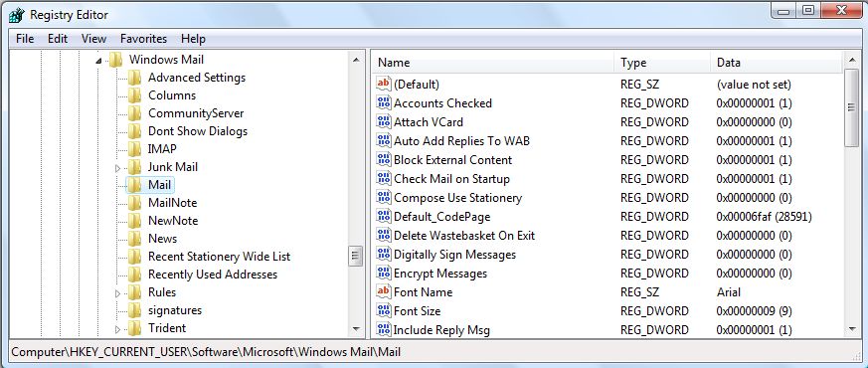Image resolution: width=868 pixels, height=368 pixels.
Task: Open the Edit menu
Action: point(58,39)
